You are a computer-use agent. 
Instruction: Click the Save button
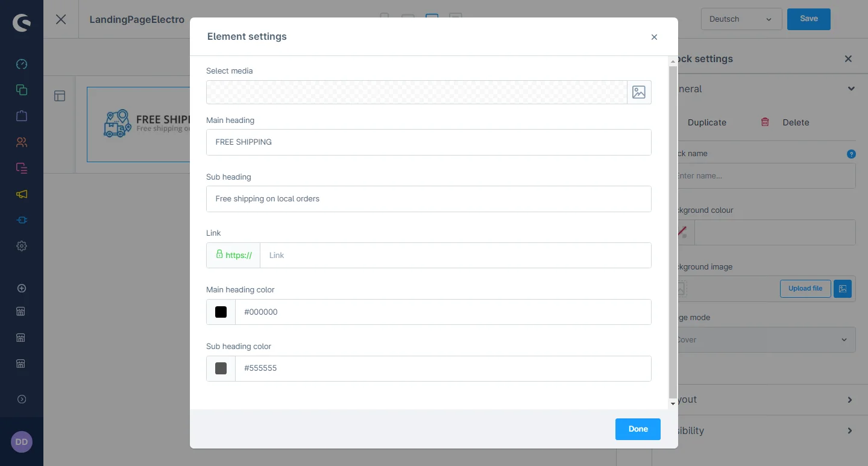808,19
